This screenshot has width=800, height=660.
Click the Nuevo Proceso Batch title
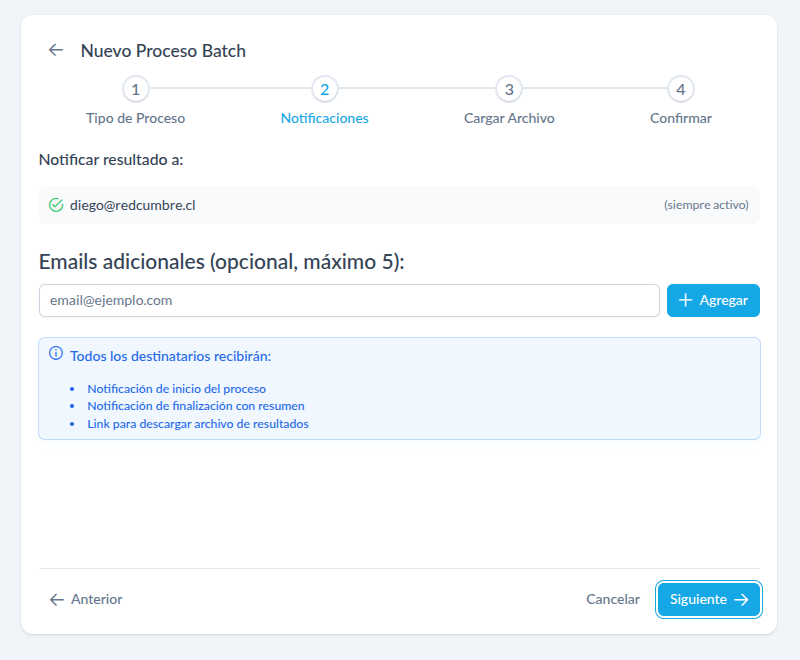point(163,50)
